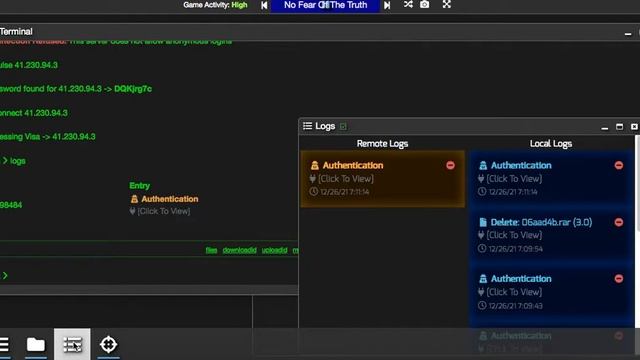Click local log timestamp 12/26/21 7:09:54
Screen dimensions: 640x360
tap(516, 249)
